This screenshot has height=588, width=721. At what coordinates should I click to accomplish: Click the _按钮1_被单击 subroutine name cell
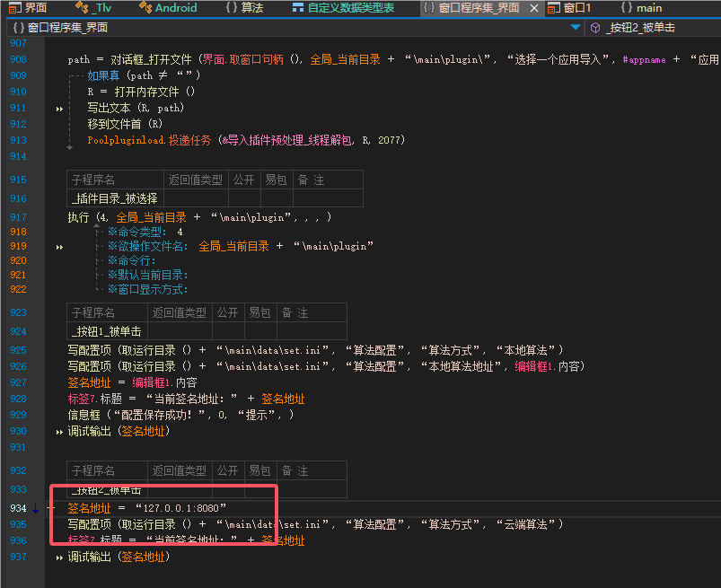[x=106, y=331]
